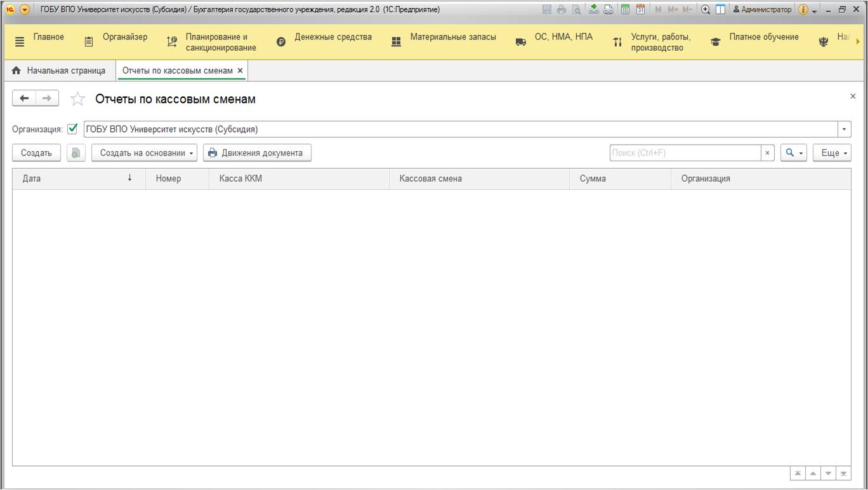This screenshot has height=490, width=868.
Task: Click the Движения документа button
Action: click(257, 153)
